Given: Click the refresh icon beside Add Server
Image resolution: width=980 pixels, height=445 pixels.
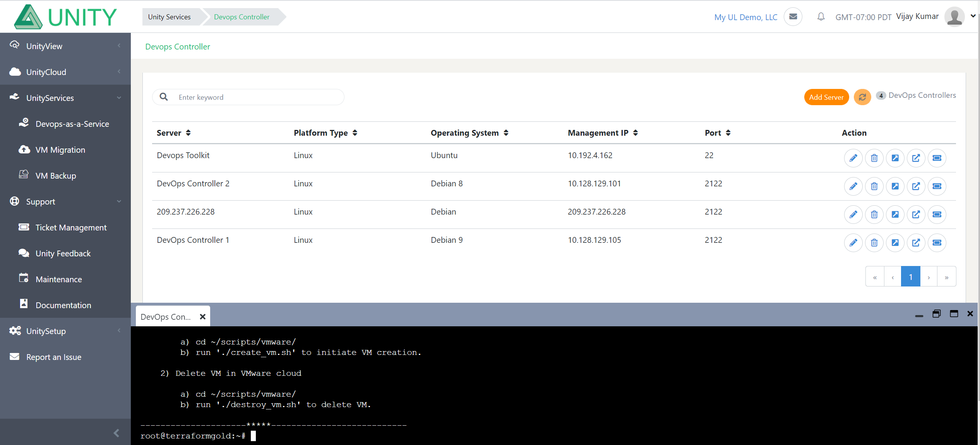Looking at the screenshot, I should coord(862,97).
